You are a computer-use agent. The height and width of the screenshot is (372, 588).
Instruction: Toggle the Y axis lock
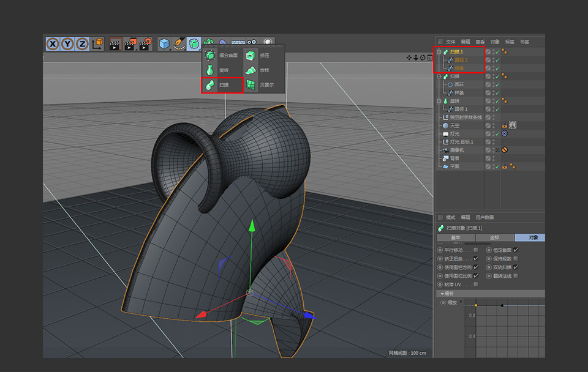67,44
